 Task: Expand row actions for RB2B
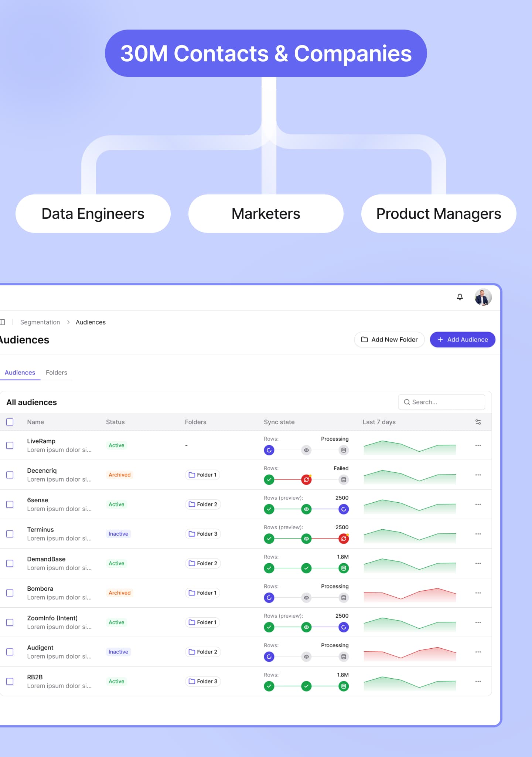tap(478, 681)
